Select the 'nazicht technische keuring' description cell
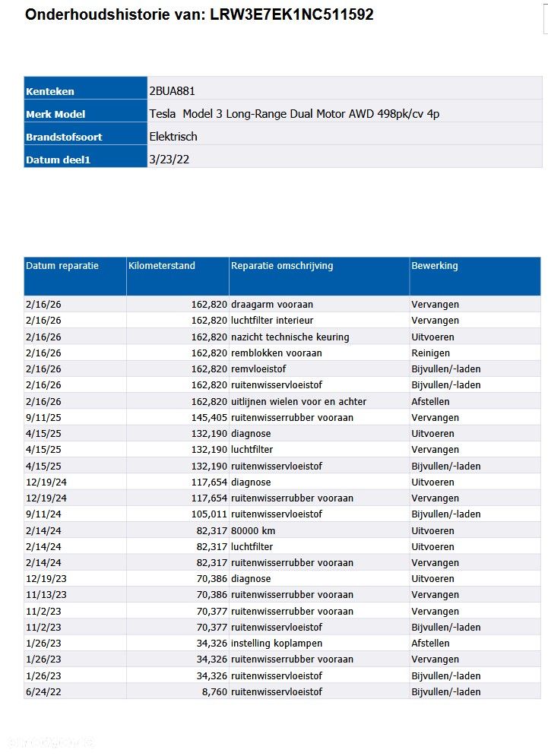Image resolution: width=548 pixels, height=756 pixels. coord(319,337)
